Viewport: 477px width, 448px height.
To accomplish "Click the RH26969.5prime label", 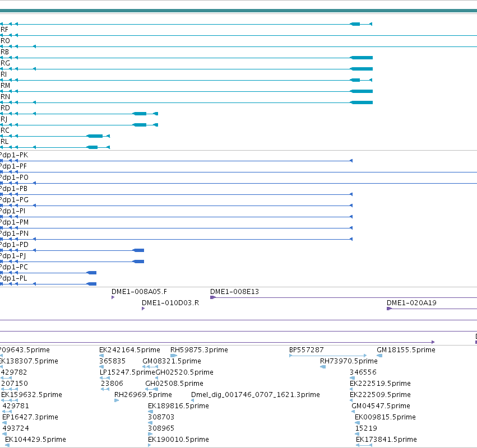I will (143, 394).
